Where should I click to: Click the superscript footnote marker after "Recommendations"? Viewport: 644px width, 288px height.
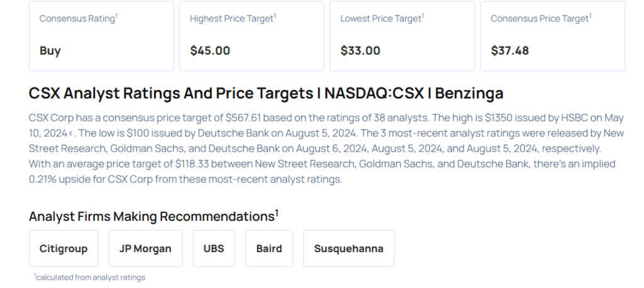click(277, 213)
